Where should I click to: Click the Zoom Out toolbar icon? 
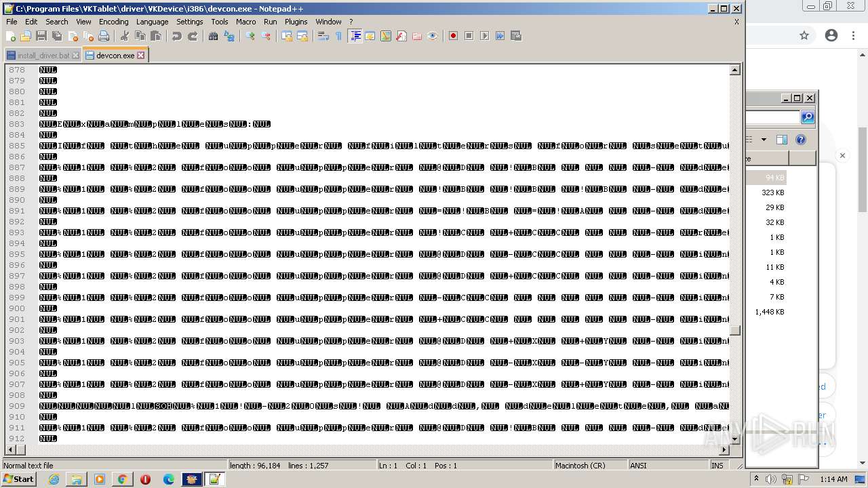pos(265,36)
